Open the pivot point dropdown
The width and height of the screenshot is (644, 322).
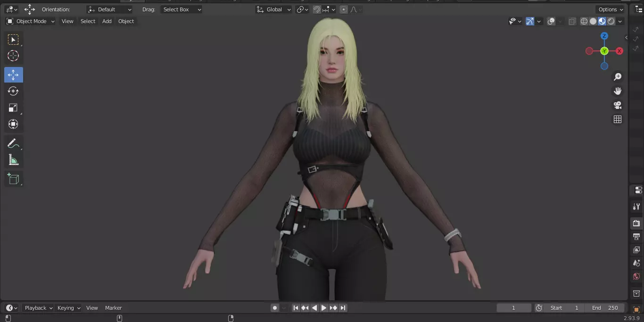point(303,9)
